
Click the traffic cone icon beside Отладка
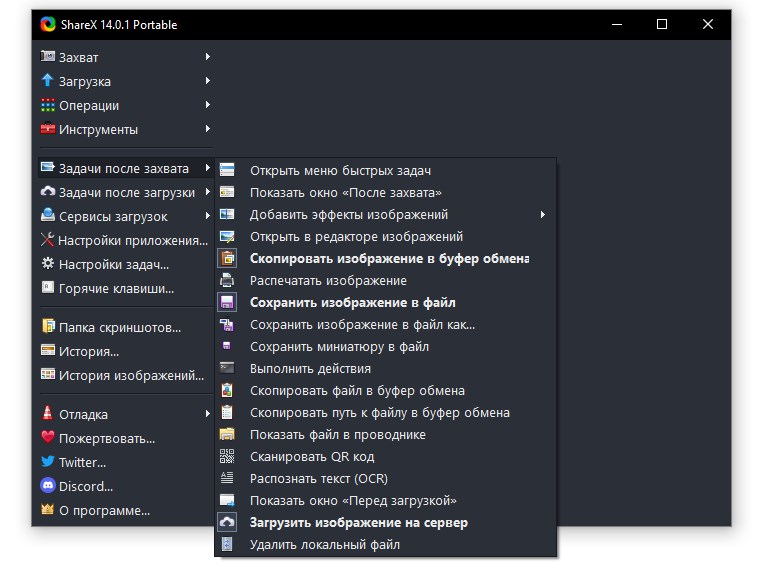click(x=48, y=413)
